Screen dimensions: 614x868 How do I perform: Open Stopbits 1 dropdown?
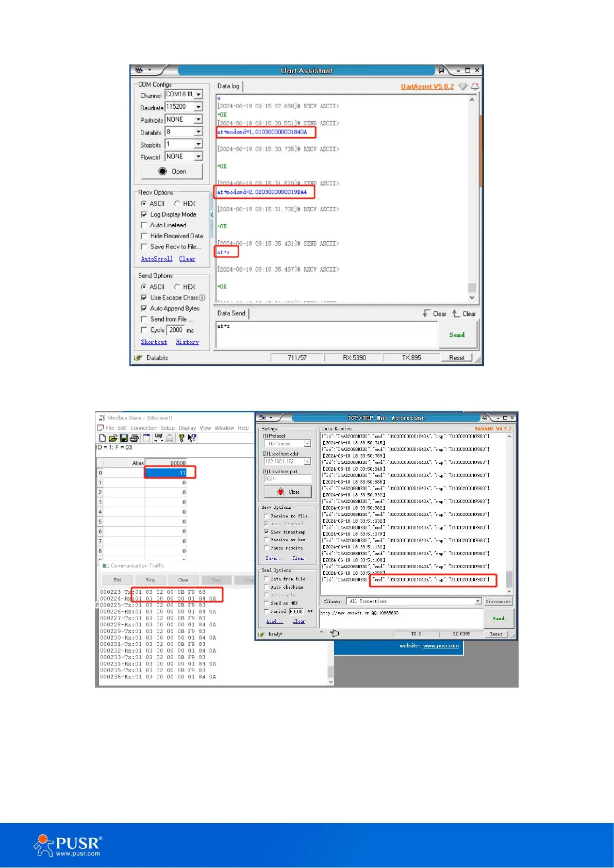click(198, 144)
